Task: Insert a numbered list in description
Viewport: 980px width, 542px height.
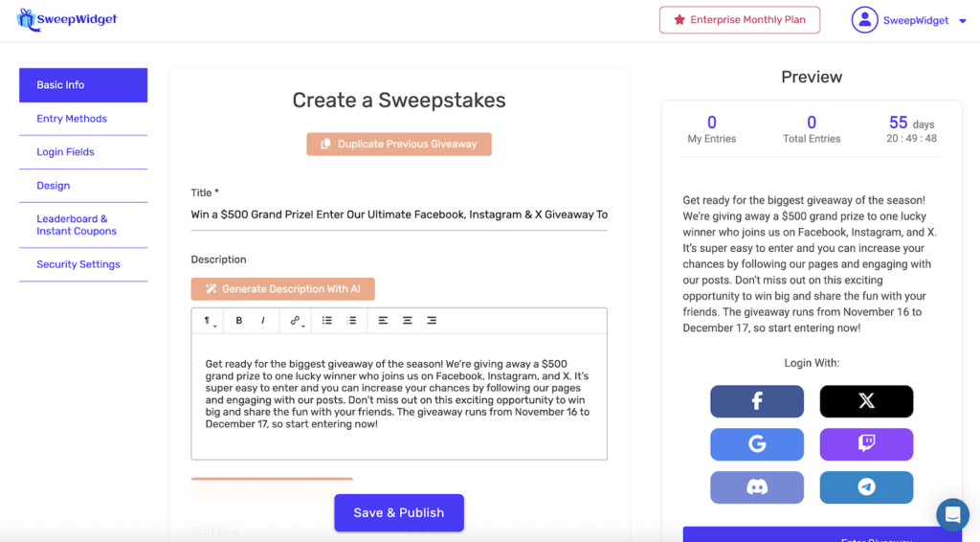Action: [x=351, y=321]
